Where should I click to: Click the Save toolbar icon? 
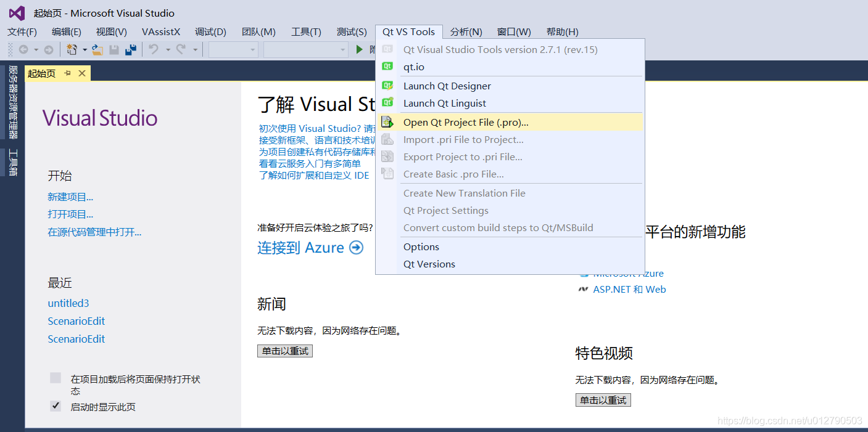point(114,50)
